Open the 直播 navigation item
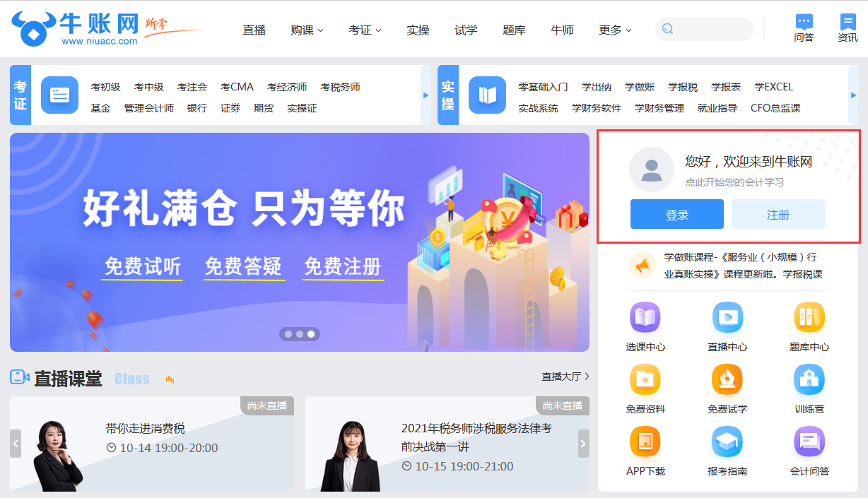This screenshot has width=868, height=498. click(x=254, y=30)
